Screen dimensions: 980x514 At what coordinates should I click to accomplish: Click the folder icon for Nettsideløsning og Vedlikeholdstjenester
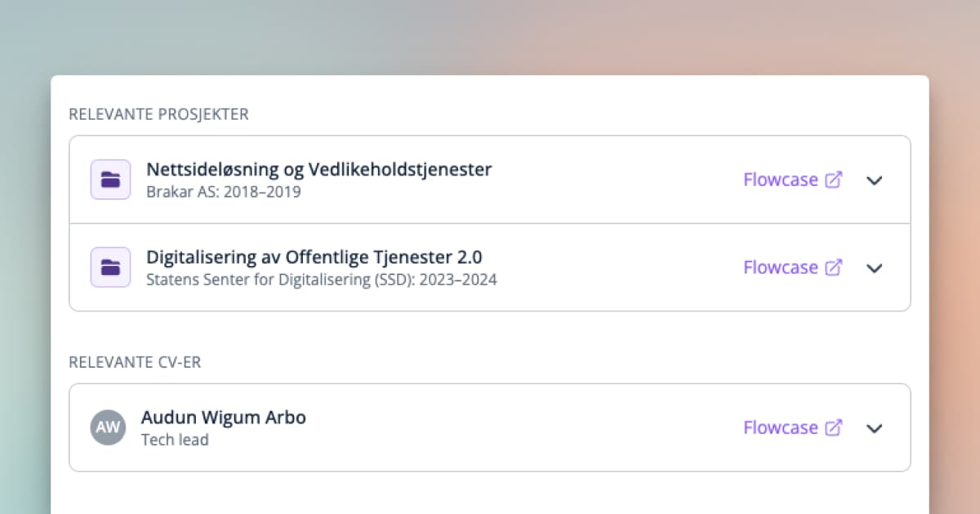[110, 179]
